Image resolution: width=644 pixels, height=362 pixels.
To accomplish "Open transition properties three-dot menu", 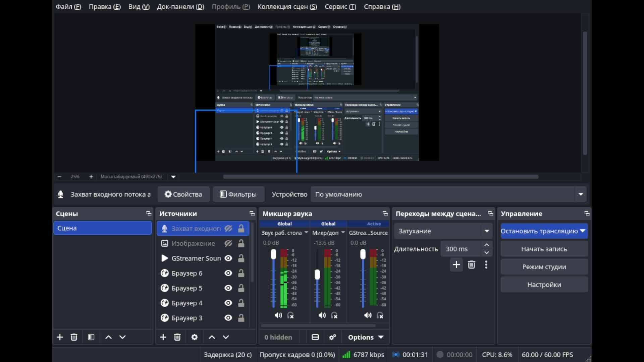I will point(486,265).
